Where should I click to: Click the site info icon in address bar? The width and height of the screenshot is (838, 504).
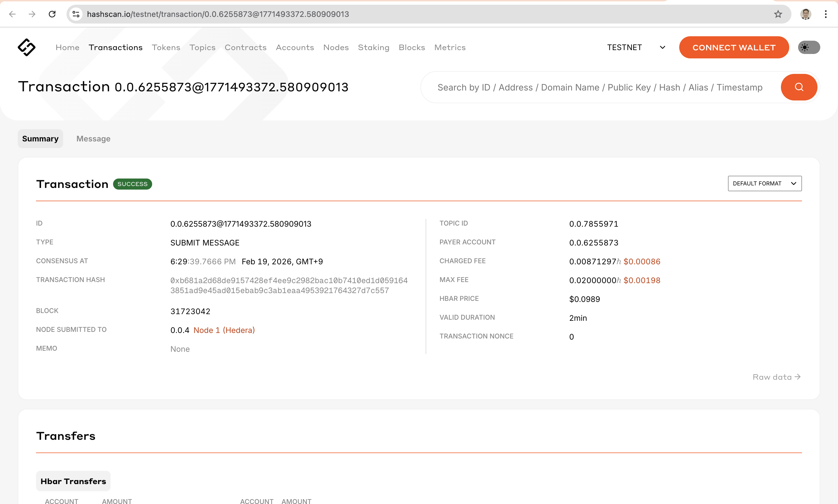click(75, 14)
